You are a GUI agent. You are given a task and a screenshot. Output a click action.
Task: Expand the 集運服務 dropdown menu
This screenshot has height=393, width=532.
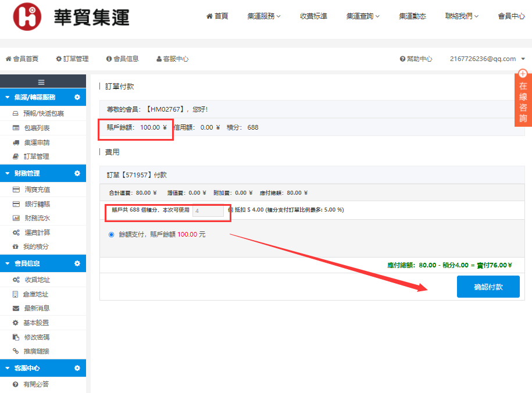[263, 16]
